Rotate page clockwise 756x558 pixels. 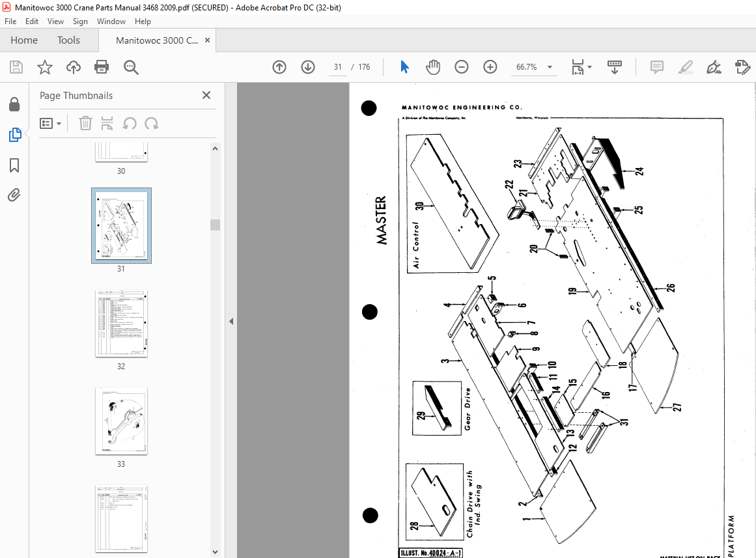click(151, 124)
